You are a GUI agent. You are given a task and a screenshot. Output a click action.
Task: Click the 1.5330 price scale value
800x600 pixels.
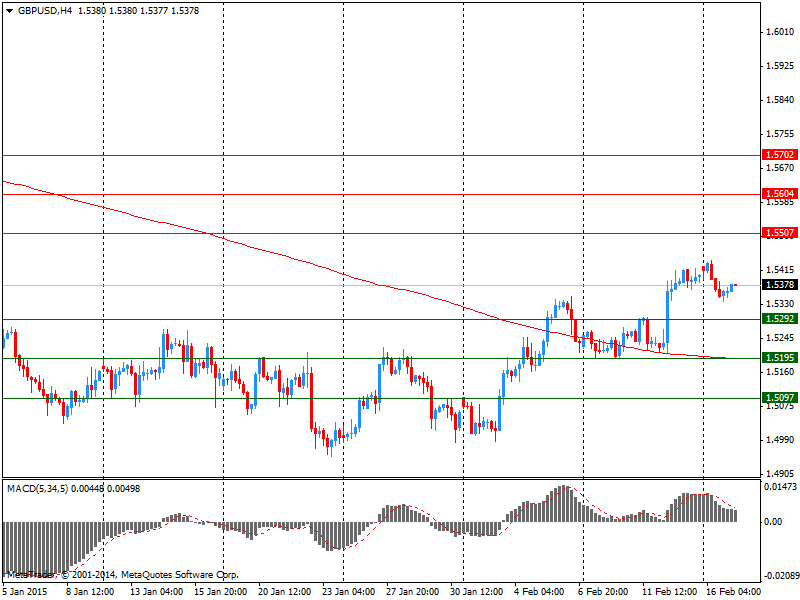coord(781,304)
